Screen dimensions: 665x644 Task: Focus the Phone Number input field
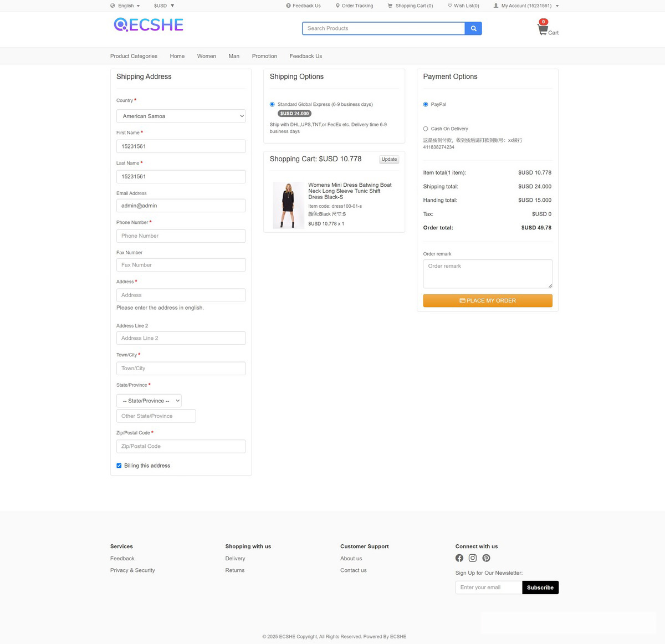181,236
